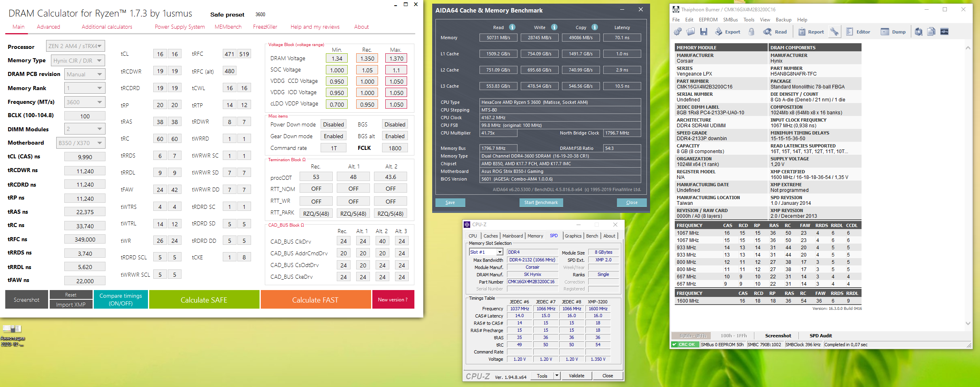Open the EEPROM menu in Thaiphoon Burner
This screenshot has height=387, width=980.
[708, 20]
